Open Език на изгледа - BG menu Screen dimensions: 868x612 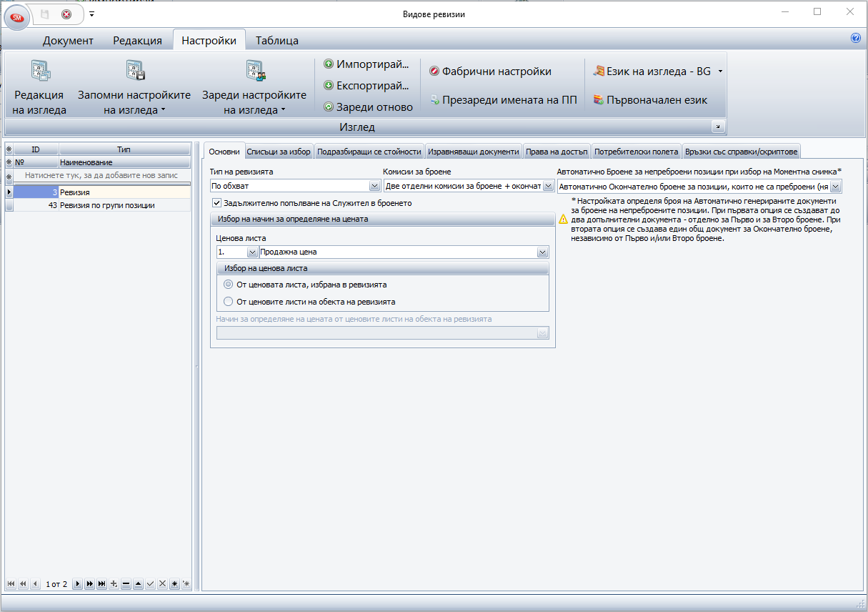point(658,71)
